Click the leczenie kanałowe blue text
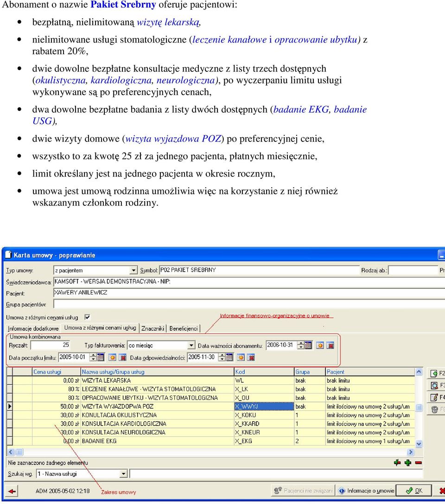This screenshot has width=445, height=504. point(229,39)
